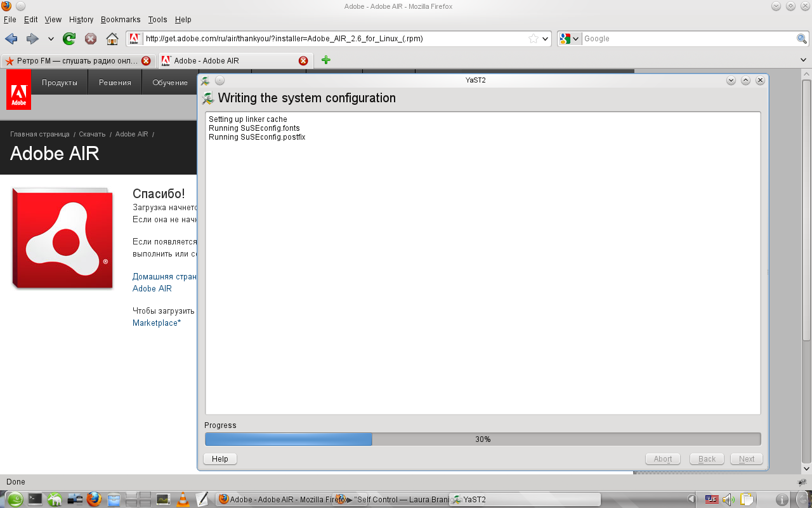This screenshot has height=508, width=812.
Task: Open the openSUSE application launcher in the panel
Action: (15, 500)
